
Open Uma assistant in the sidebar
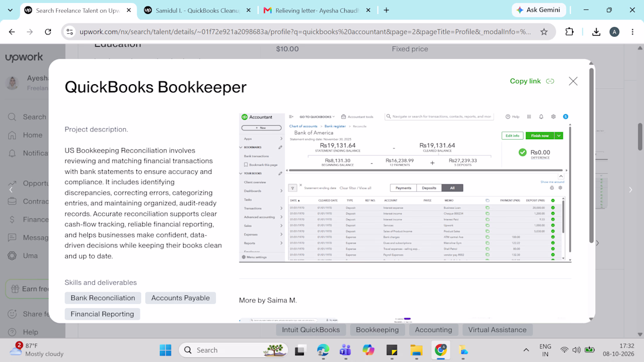coord(23,256)
